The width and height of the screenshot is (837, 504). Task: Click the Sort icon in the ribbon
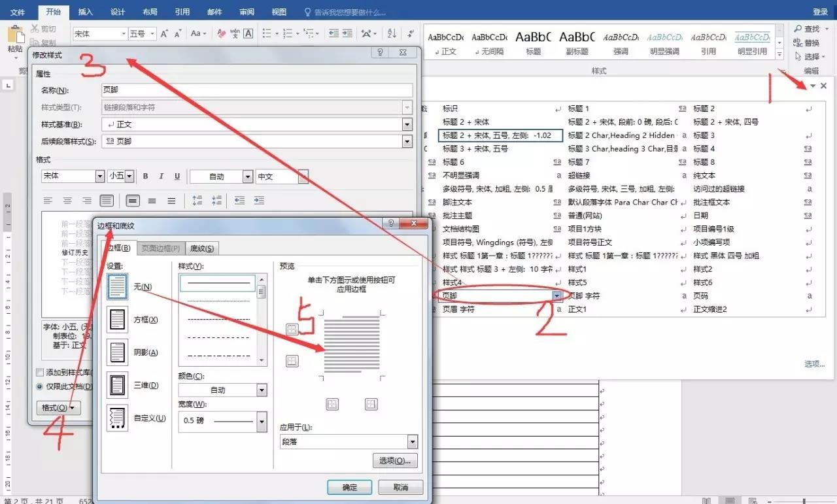pyautogui.click(x=393, y=33)
